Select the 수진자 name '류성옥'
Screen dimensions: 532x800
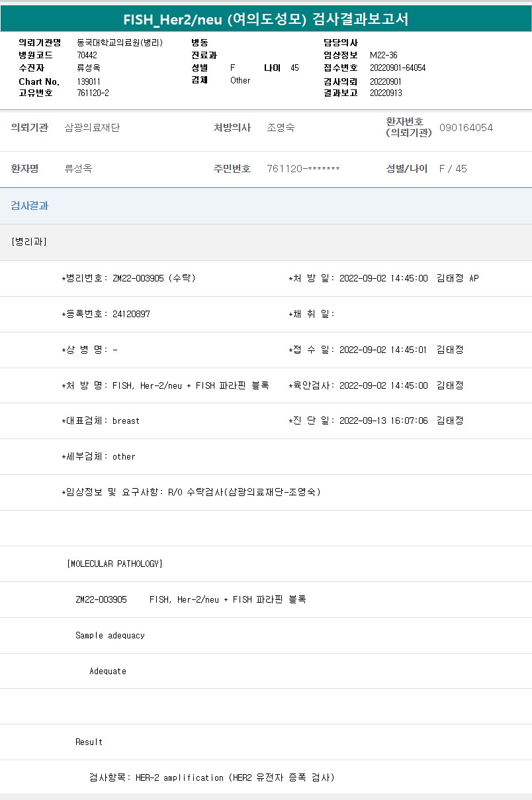click(x=89, y=68)
